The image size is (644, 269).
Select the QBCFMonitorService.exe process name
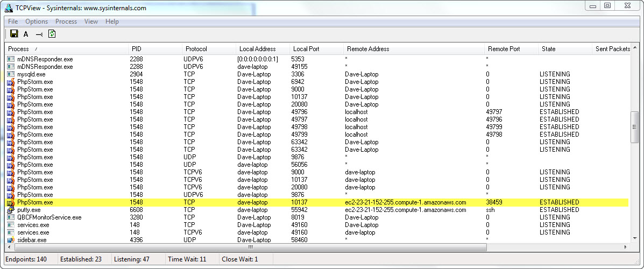click(49, 217)
